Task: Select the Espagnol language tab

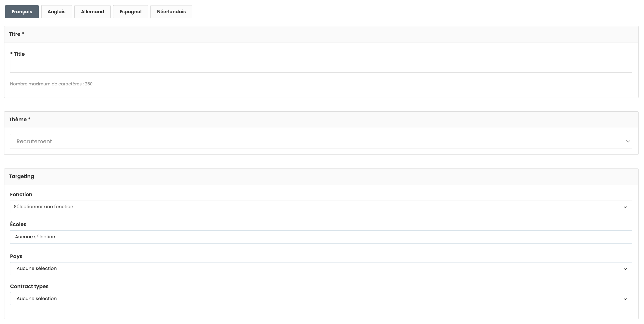Action: 131,12
